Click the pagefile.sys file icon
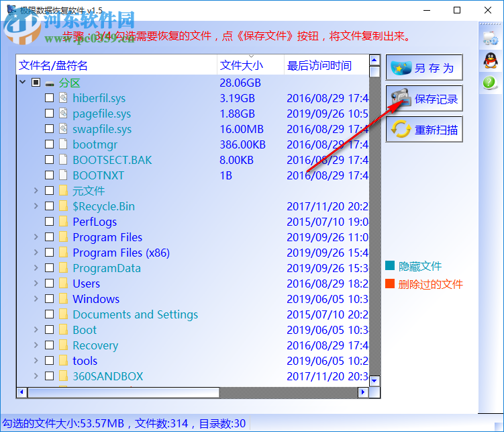 point(63,114)
